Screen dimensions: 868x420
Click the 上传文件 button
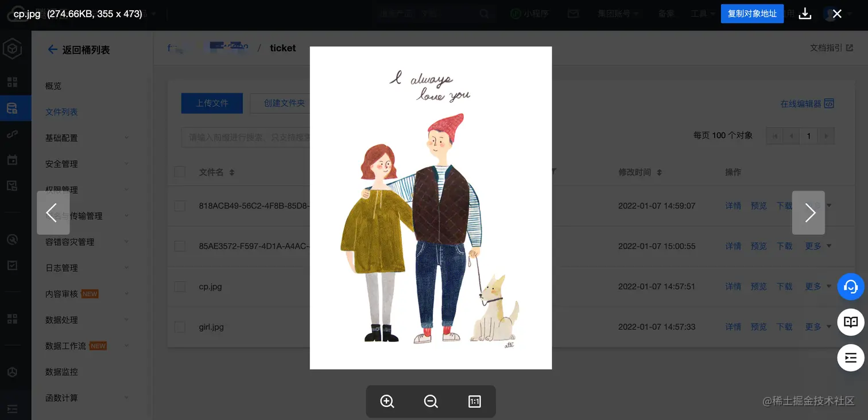(212, 103)
